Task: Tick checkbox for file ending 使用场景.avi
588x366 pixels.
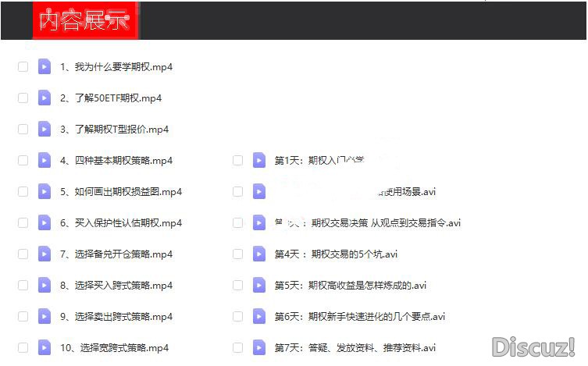Action: [237, 191]
